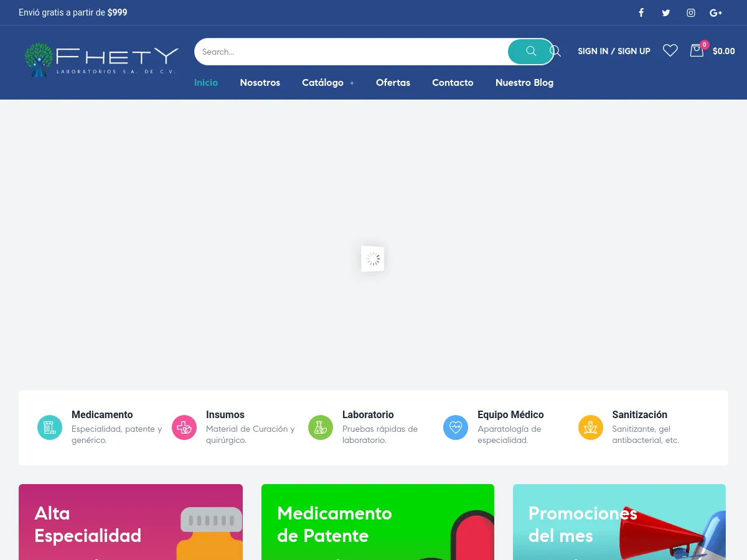Click SIGN IN / SIGN UP link
Viewport: 747px width, 560px height.
(614, 51)
